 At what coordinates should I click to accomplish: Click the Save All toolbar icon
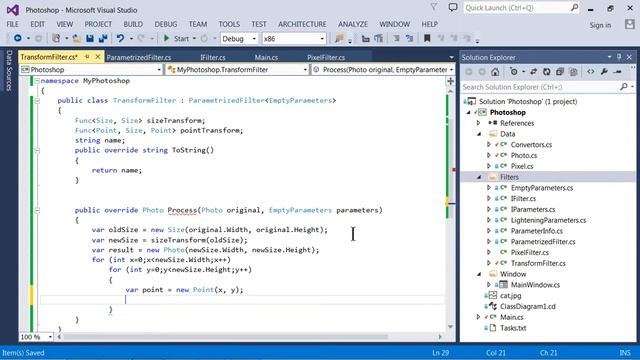point(103,38)
